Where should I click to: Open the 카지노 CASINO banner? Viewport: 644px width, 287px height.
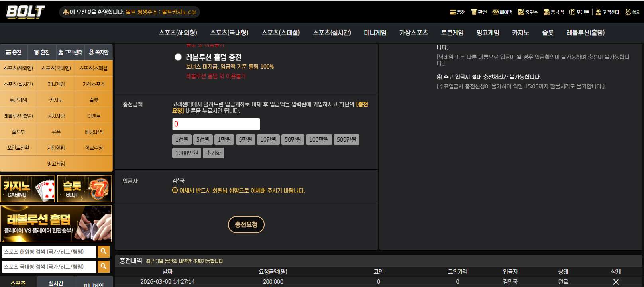coord(27,189)
